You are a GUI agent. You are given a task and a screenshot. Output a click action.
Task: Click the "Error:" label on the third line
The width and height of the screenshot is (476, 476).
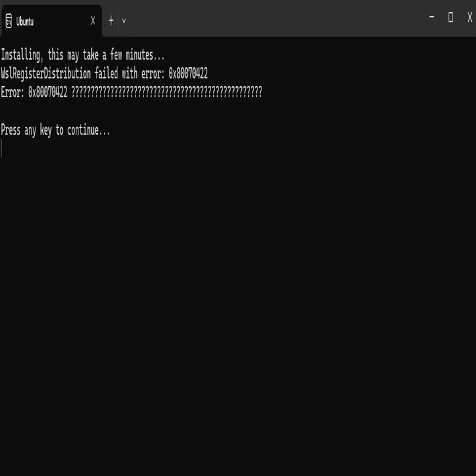tap(13, 93)
